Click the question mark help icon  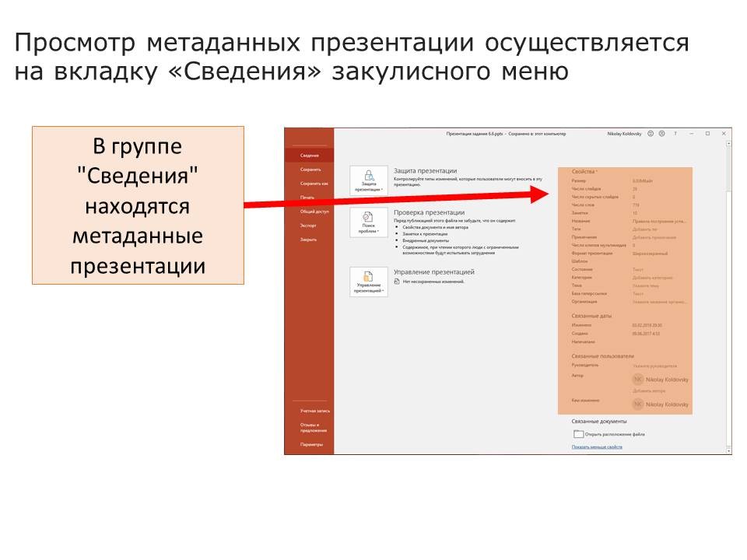[x=675, y=134]
